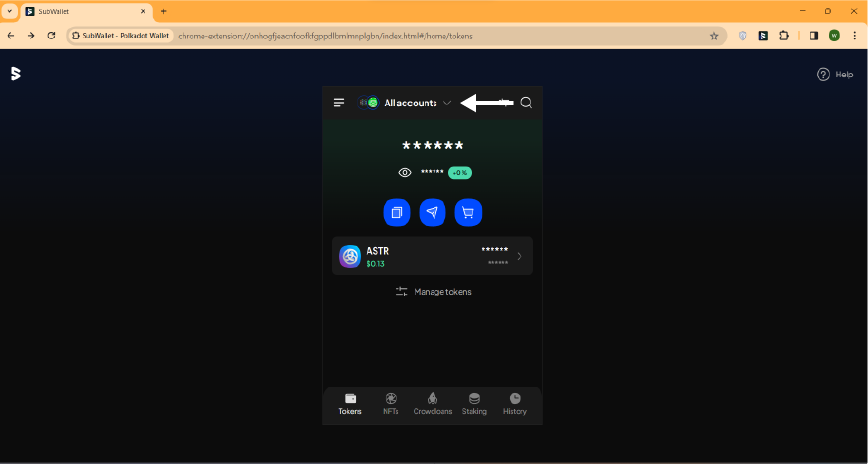Bookmark this page with the star icon
This screenshot has width=868, height=464.
point(714,35)
